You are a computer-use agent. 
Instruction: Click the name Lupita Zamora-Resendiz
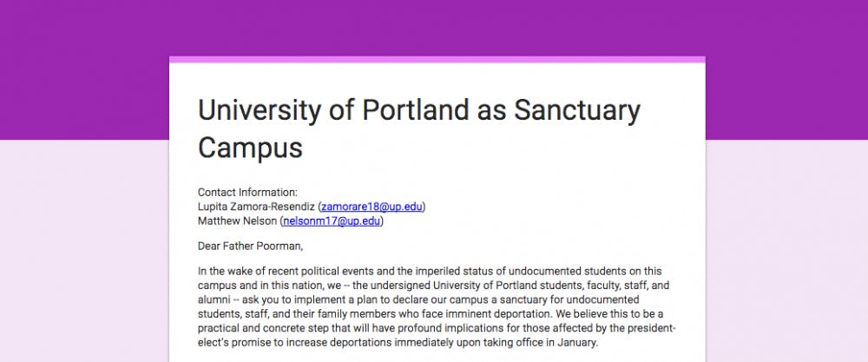(256, 207)
